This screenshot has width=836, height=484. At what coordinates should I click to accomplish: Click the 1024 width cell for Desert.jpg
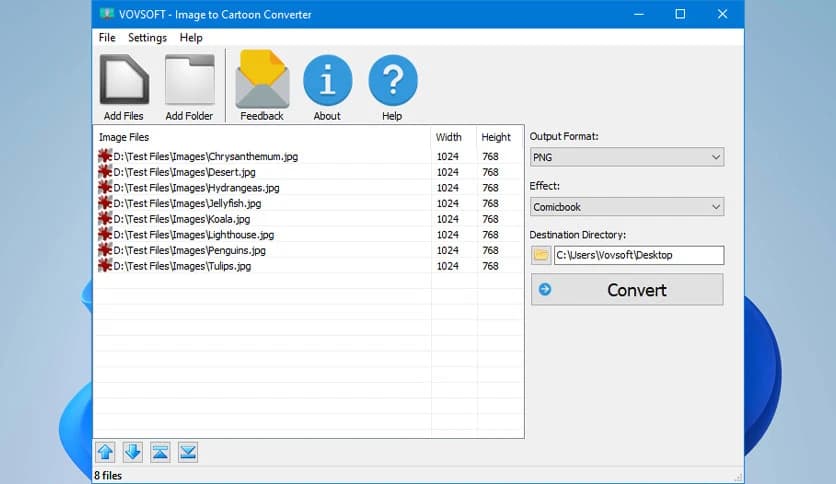point(448,172)
